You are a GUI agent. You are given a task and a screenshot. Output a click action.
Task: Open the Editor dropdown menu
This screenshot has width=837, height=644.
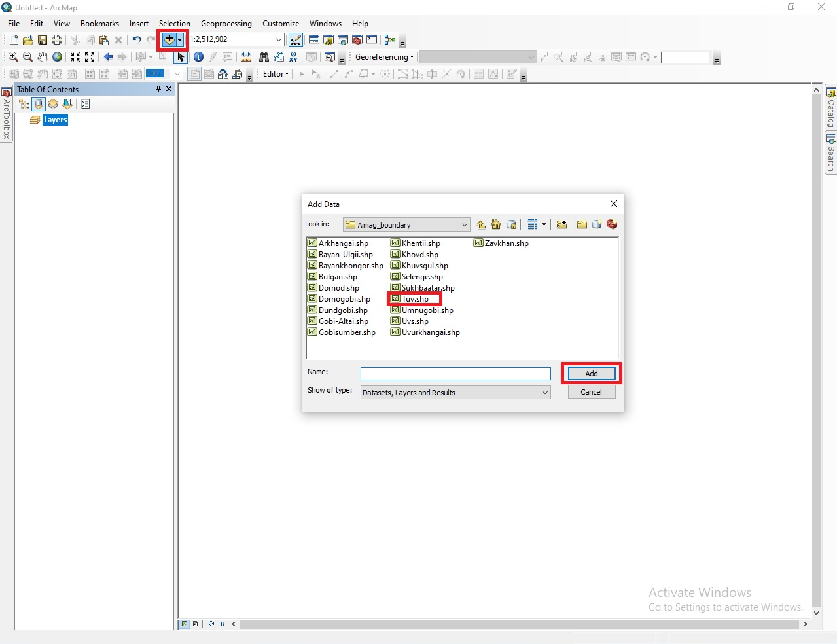(x=276, y=74)
